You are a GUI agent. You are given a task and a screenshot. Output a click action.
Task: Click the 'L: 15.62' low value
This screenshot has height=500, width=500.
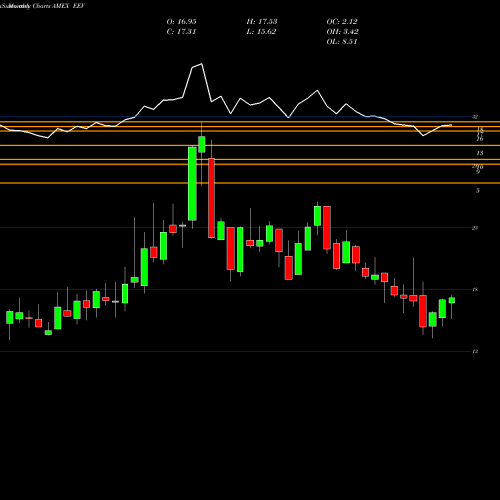pos(262,32)
